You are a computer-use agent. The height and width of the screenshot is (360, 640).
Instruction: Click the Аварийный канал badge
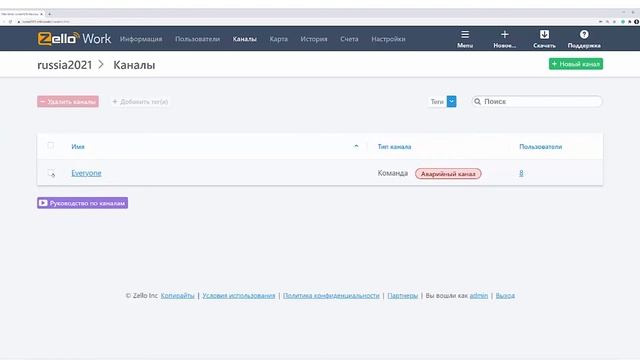click(x=448, y=174)
